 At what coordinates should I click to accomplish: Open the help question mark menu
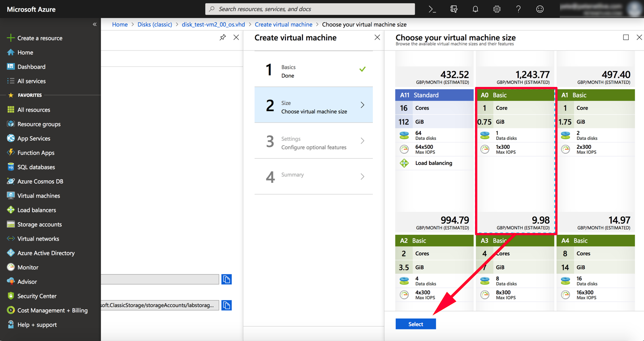518,9
